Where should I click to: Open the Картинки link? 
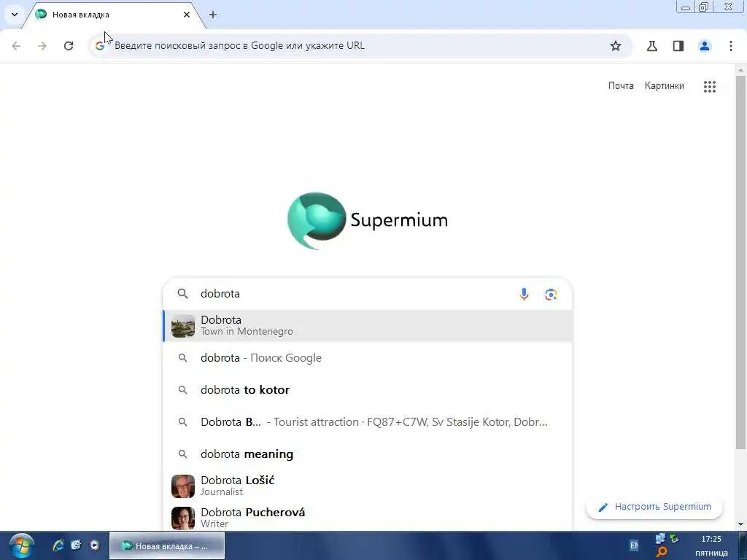pyautogui.click(x=664, y=86)
